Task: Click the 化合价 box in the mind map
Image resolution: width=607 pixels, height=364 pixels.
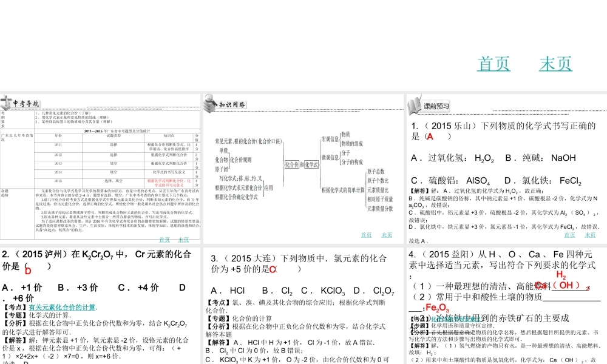Action: point(292,164)
